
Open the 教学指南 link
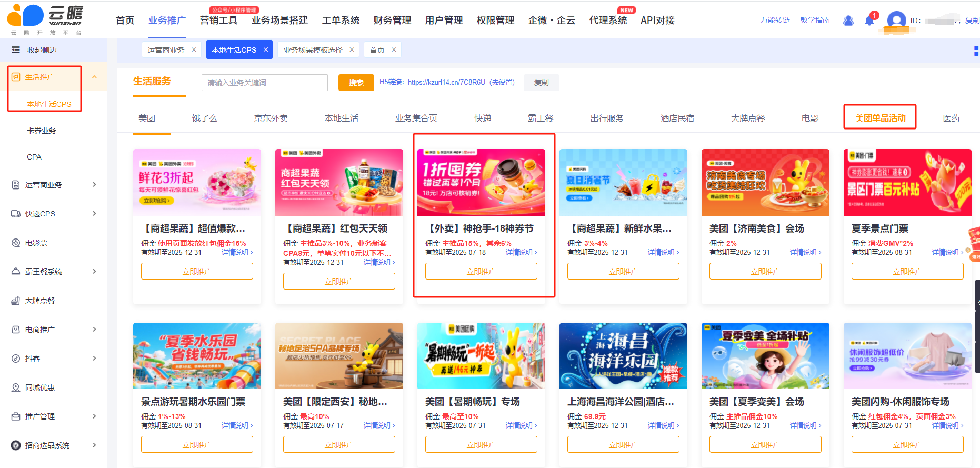click(x=815, y=20)
